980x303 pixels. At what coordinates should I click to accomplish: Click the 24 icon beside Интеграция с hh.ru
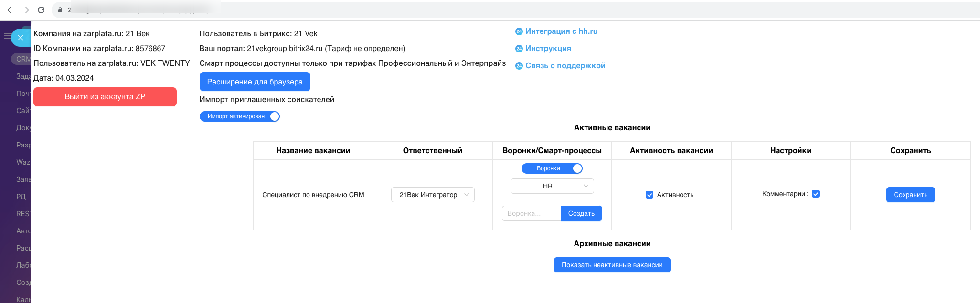click(x=519, y=31)
